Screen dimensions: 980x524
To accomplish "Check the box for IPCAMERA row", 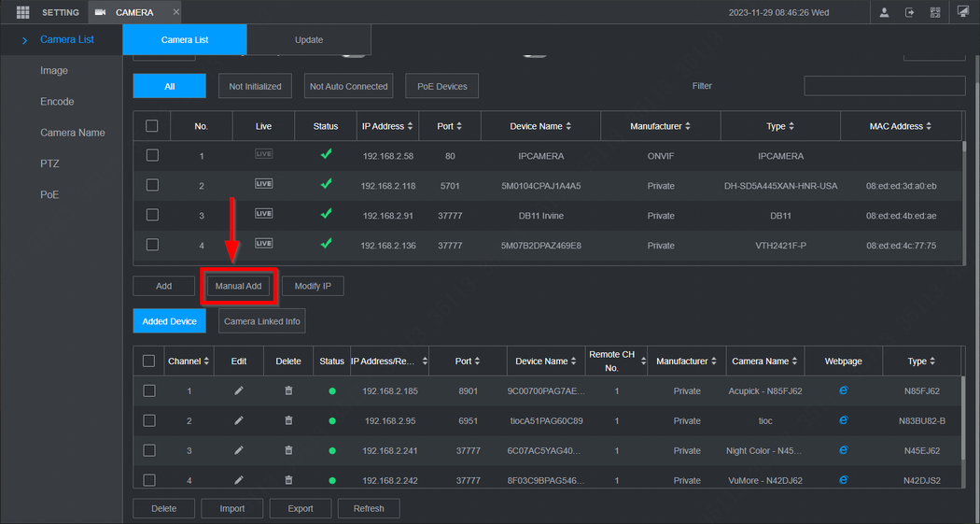I will (x=152, y=156).
